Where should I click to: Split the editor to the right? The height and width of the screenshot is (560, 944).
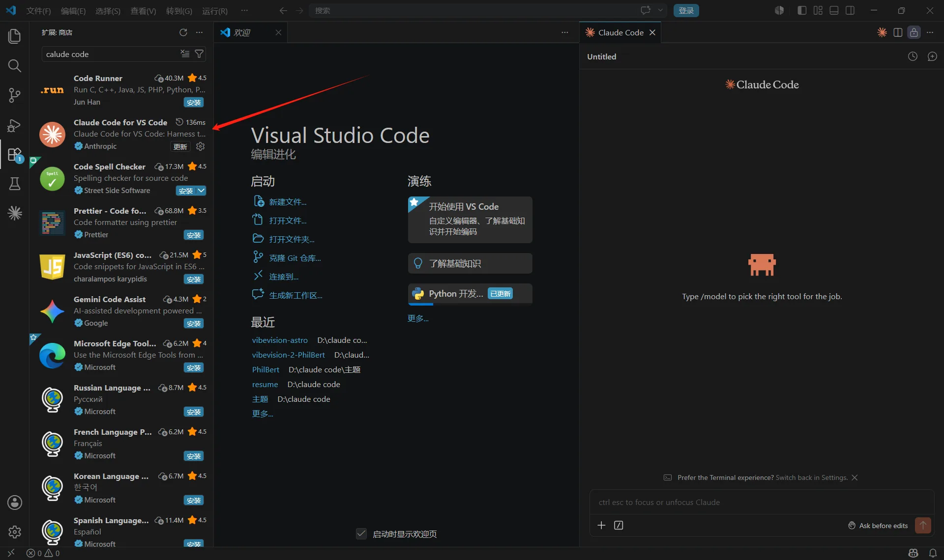pyautogui.click(x=898, y=32)
